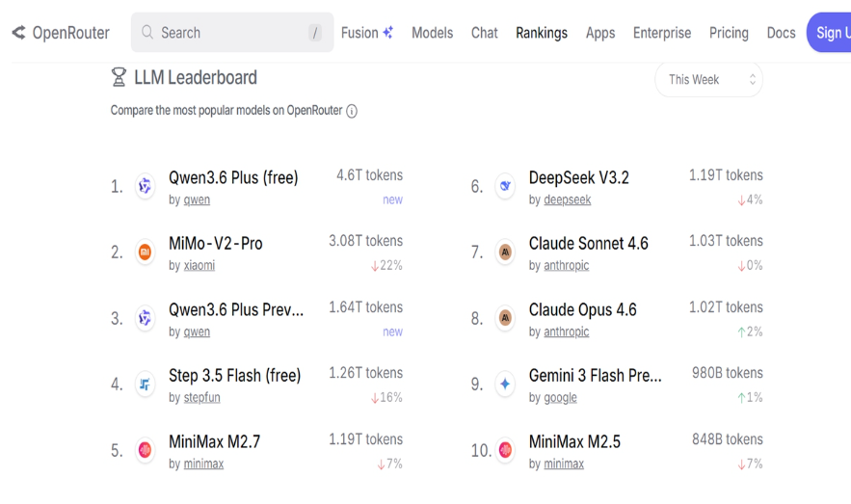Go to the Models page
The height and width of the screenshot is (504, 851).
click(x=432, y=33)
